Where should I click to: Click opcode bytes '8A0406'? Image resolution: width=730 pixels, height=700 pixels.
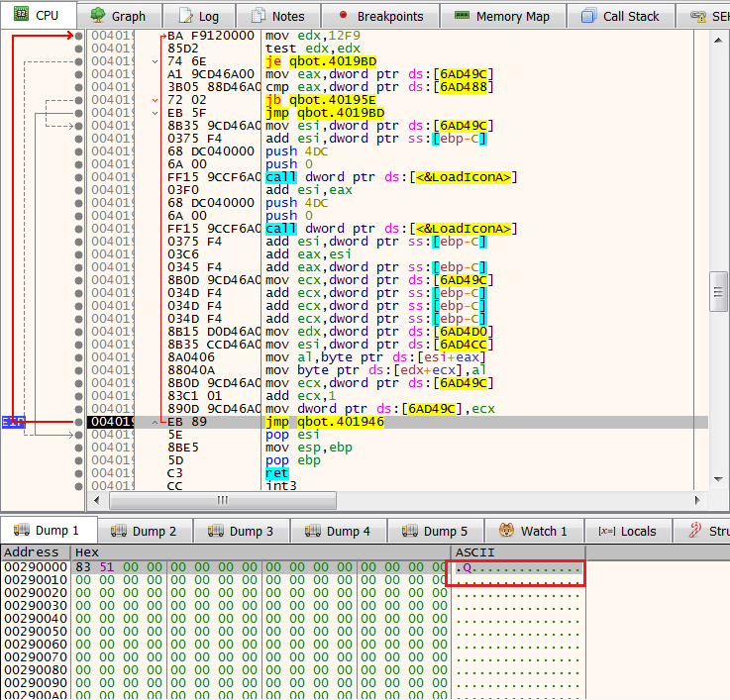191,357
